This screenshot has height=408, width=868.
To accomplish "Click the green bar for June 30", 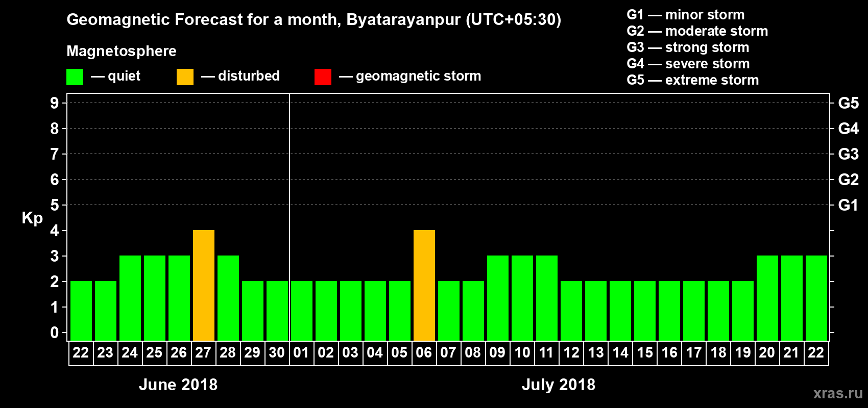I will coord(277,311).
